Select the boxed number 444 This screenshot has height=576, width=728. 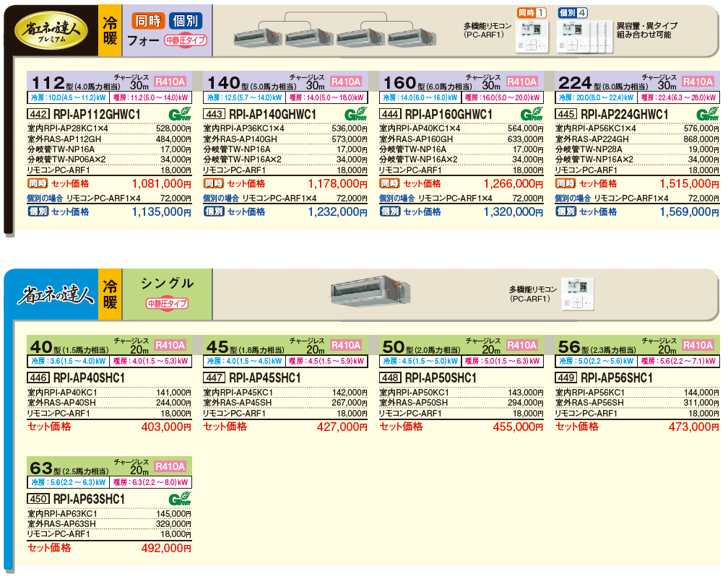pyautogui.click(x=390, y=114)
